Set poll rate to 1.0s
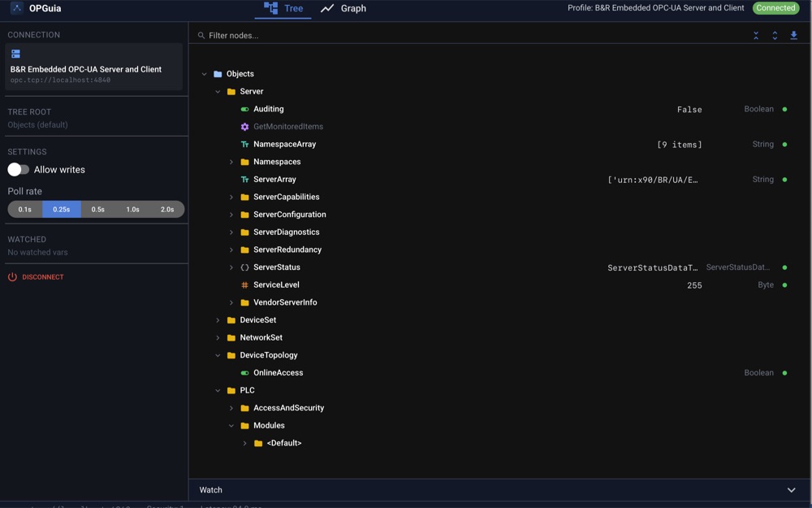The width and height of the screenshot is (812, 508). (132, 210)
